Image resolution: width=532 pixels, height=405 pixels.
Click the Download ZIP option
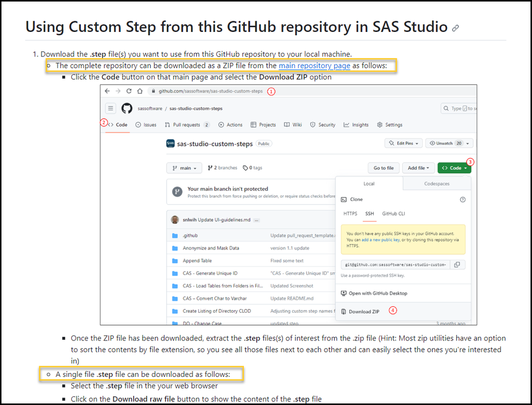click(361, 312)
